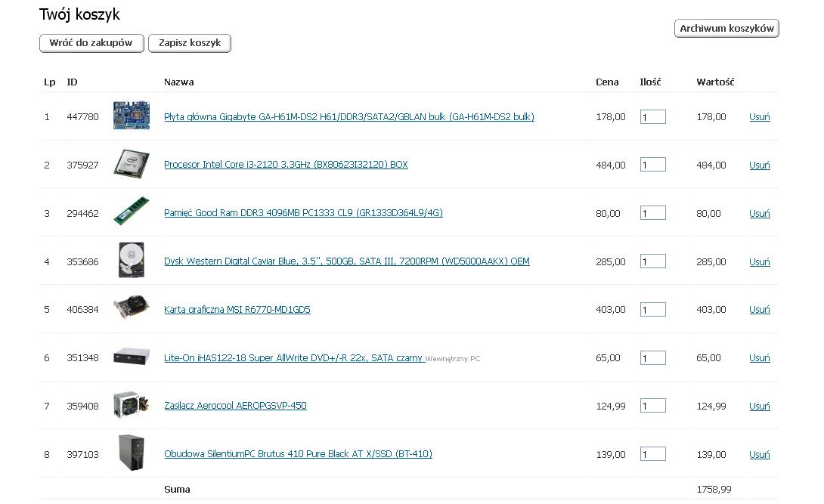Click the quantity field for Obudowa SilentiumPC
This screenshot has height=504, width=824.
click(652, 453)
